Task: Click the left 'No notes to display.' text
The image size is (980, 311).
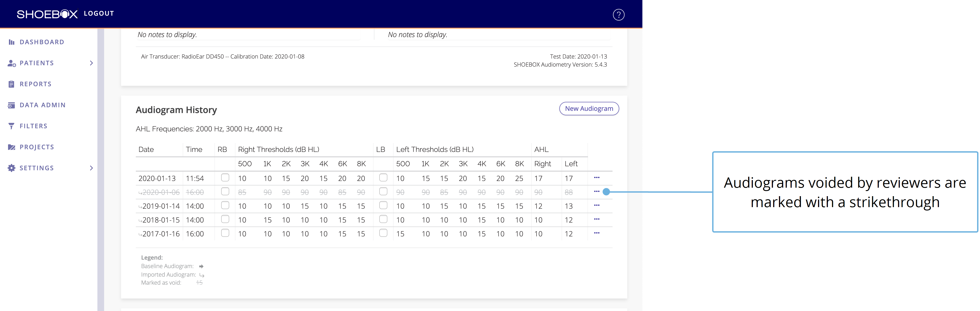Action: coord(167,35)
